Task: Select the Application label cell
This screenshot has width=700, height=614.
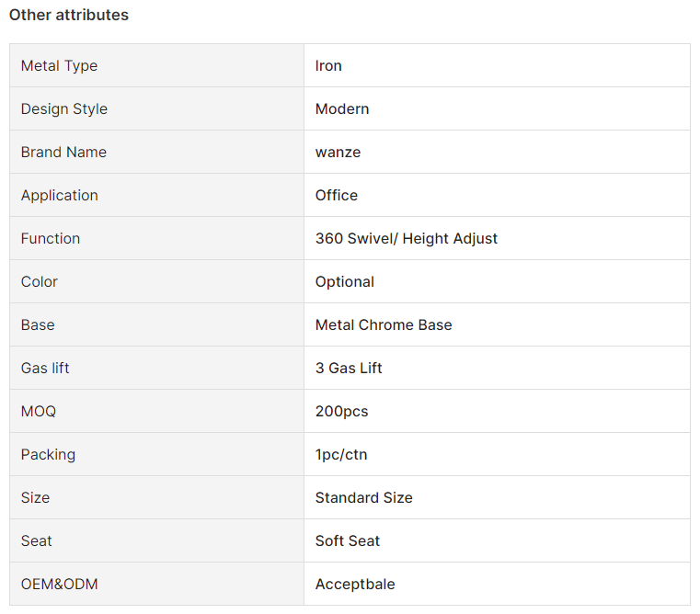Action: (x=156, y=196)
